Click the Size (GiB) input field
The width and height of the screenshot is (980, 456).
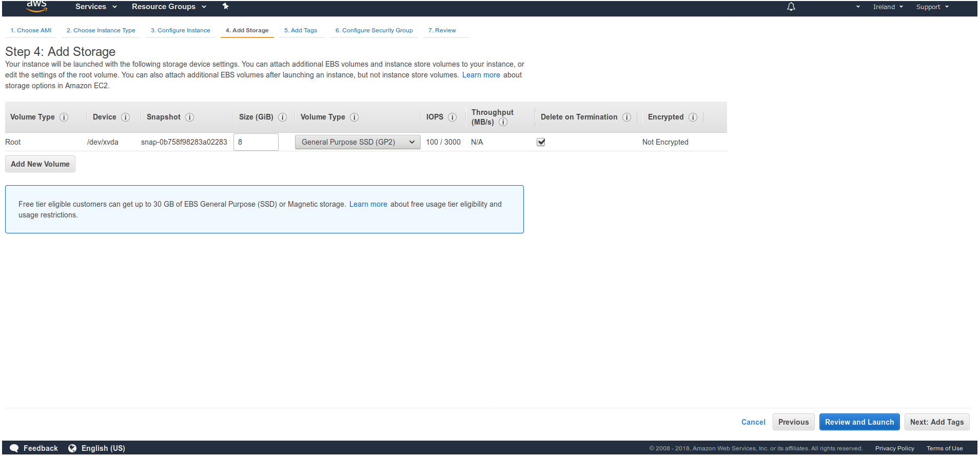[256, 142]
